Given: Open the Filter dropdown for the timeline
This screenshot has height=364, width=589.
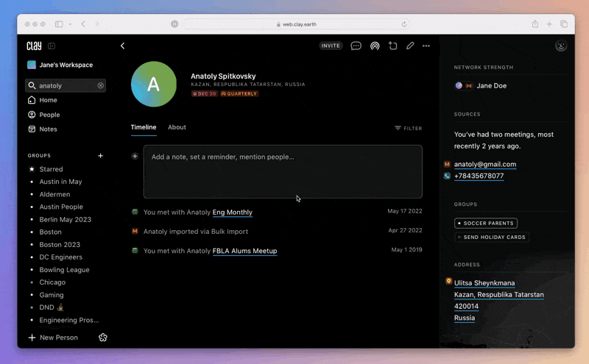Looking at the screenshot, I should [408, 128].
